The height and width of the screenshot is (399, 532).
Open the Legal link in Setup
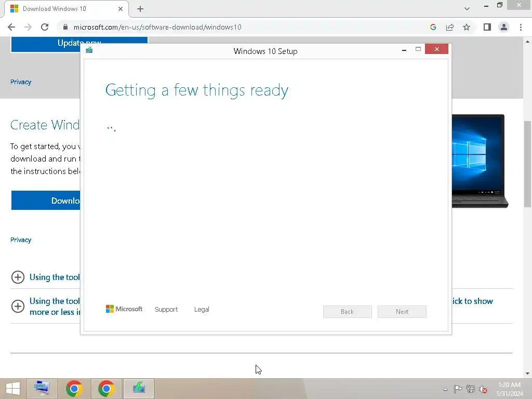pyautogui.click(x=202, y=310)
